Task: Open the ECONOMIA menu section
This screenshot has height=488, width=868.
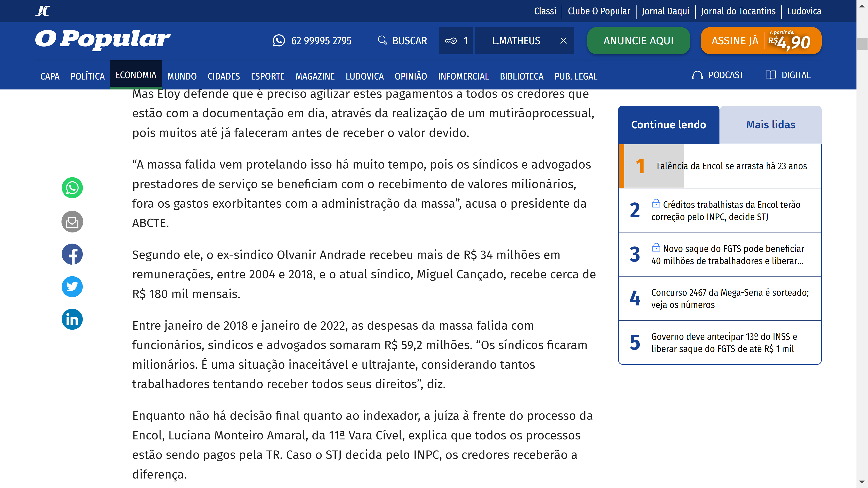Action: (136, 75)
